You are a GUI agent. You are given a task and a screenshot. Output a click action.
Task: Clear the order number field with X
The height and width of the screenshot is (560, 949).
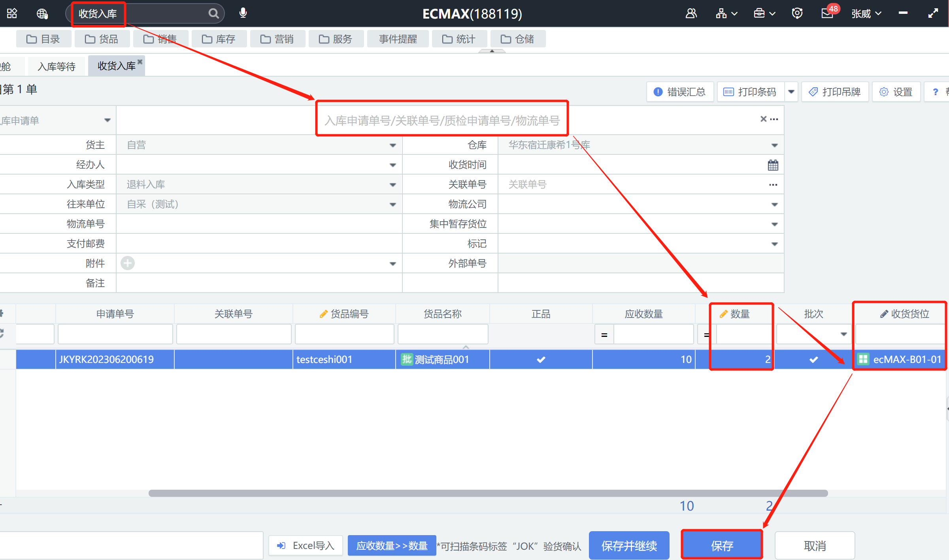click(x=764, y=119)
